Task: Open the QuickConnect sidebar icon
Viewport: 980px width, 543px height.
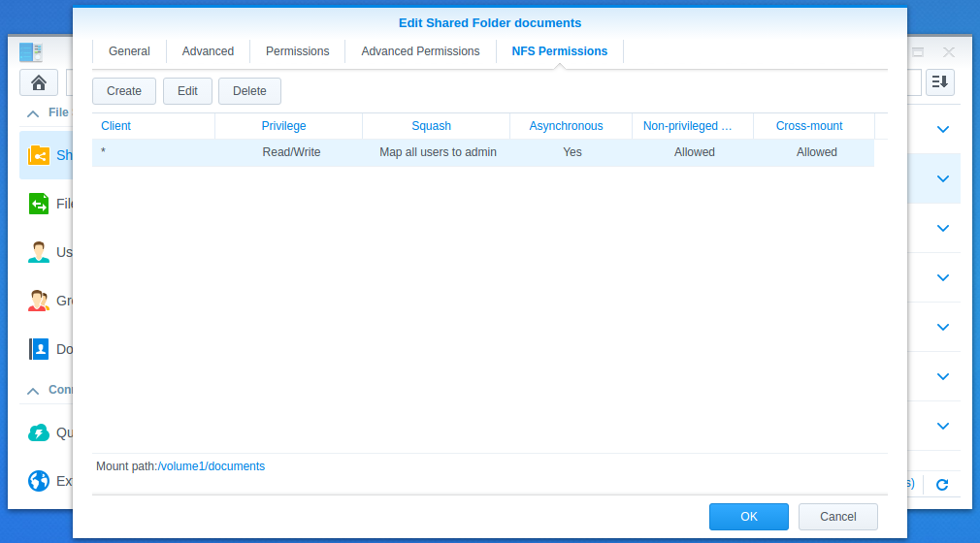Action: pyautogui.click(x=39, y=432)
